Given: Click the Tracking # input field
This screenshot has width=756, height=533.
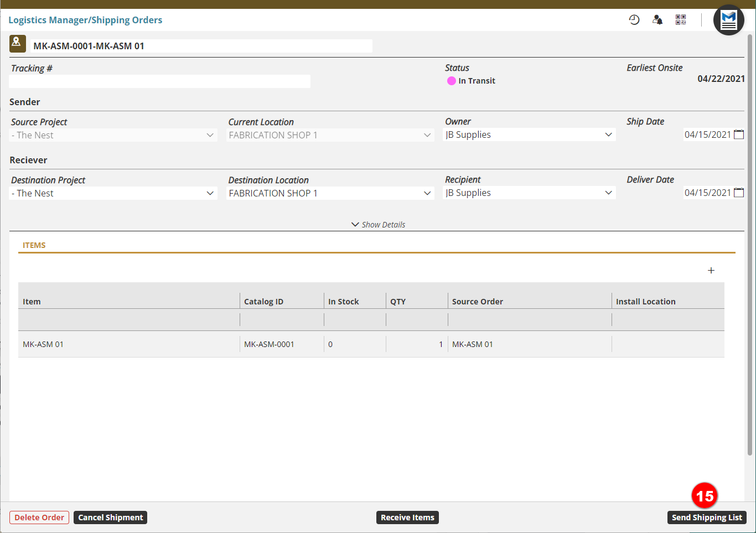Looking at the screenshot, I should (159, 81).
